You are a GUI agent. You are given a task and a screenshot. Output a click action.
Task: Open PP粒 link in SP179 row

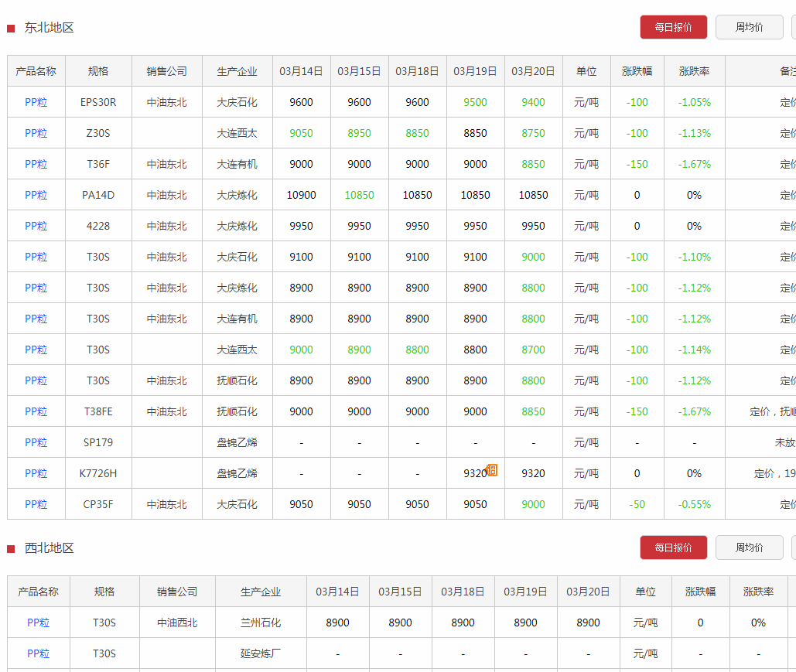tap(36, 442)
